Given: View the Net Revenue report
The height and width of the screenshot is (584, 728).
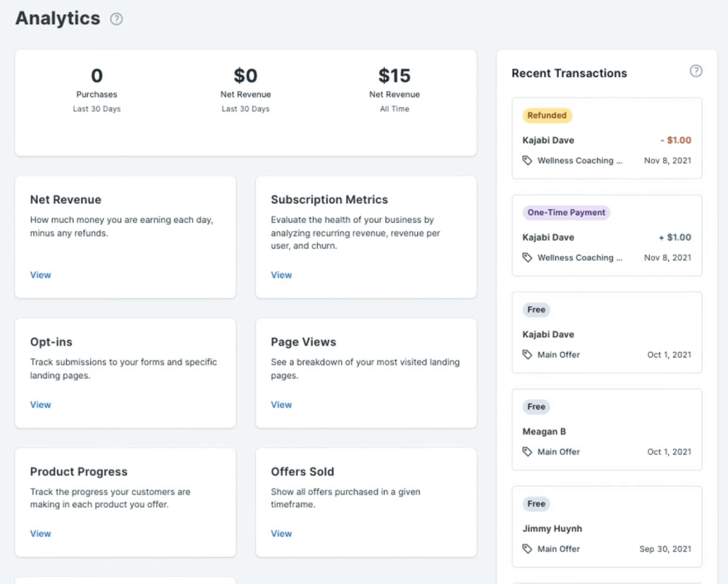Looking at the screenshot, I should [41, 275].
